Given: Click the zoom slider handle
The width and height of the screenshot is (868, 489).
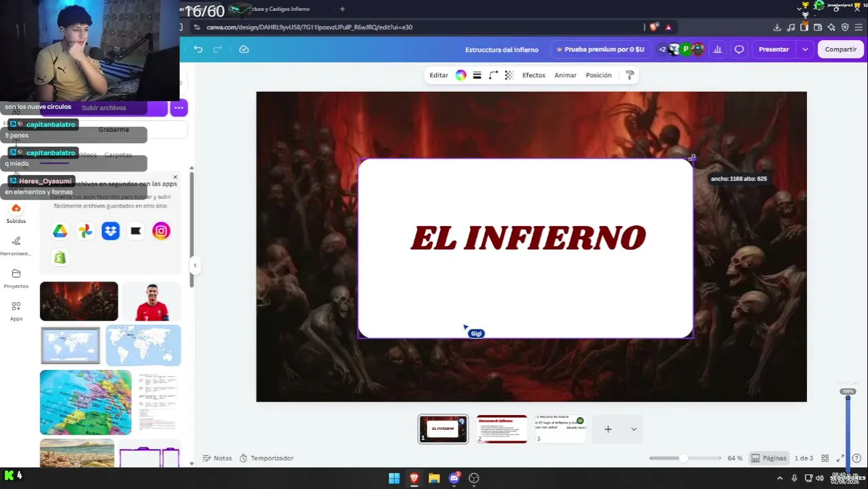Looking at the screenshot, I should 684,458.
